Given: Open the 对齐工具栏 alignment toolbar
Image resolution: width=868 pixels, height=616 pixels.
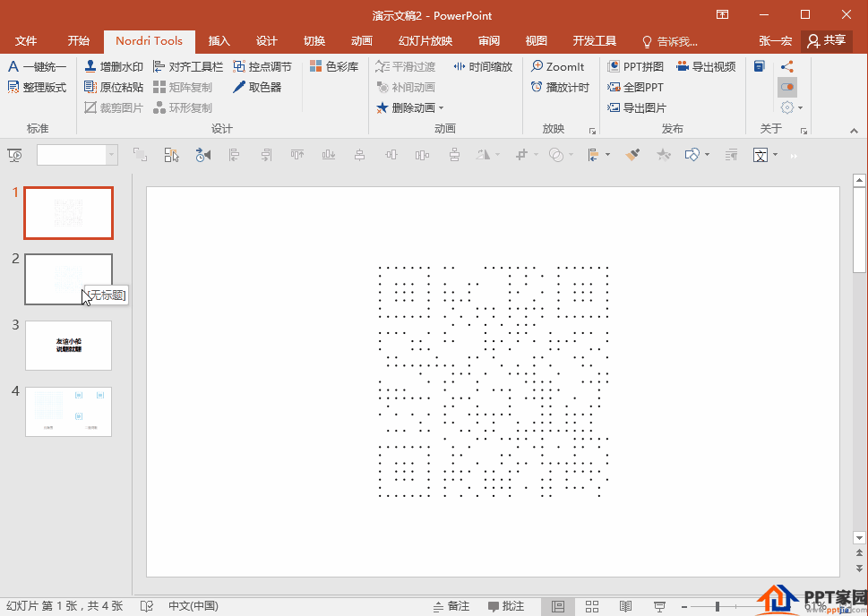Looking at the screenshot, I should [188, 66].
